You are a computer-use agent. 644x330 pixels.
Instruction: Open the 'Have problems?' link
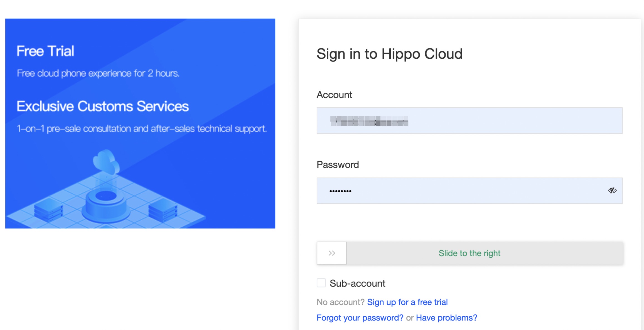pyautogui.click(x=446, y=317)
